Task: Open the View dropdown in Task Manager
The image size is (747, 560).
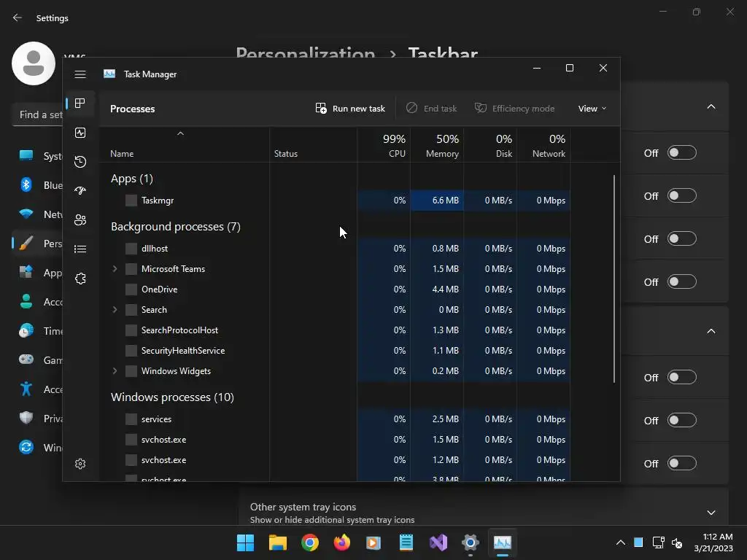Action: coord(592,109)
